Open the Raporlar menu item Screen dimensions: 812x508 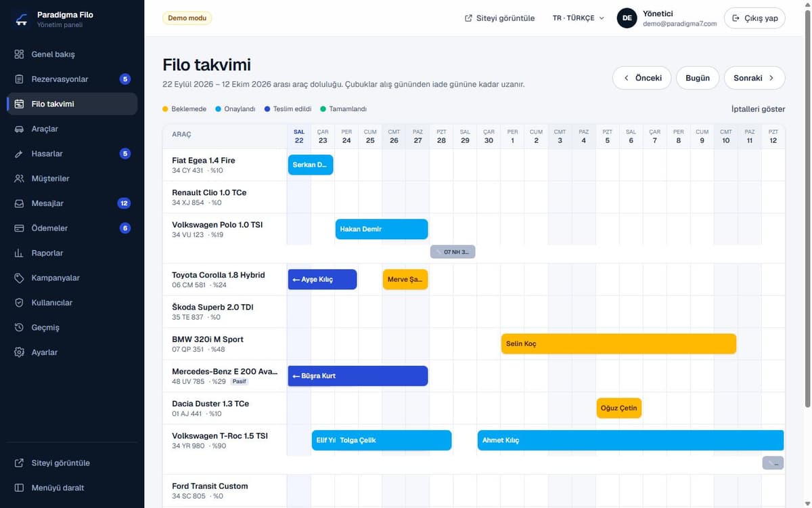(72, 253)
